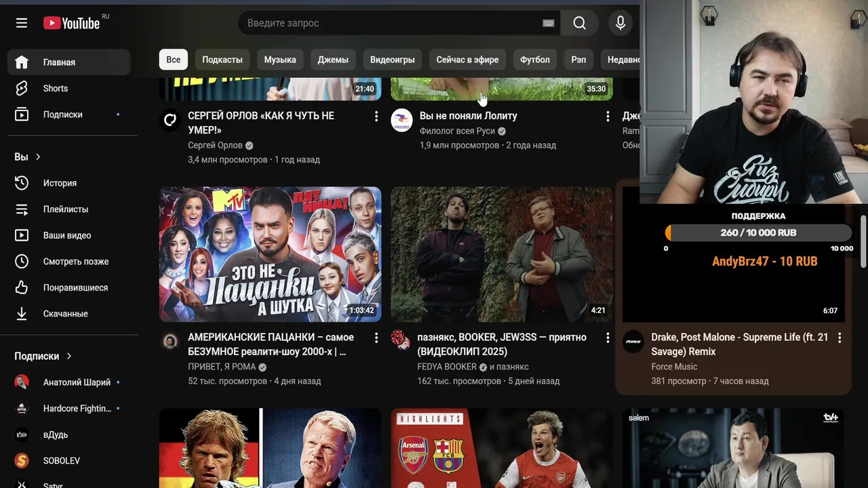868x488 pixels.
Task: Open Shorts from the sidebar
Action: 69,88
